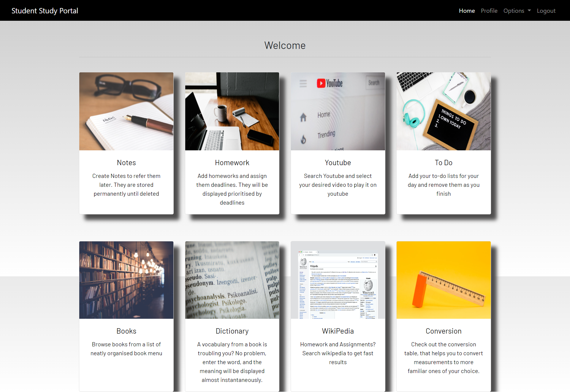The image size is (570, 392).
Task: Open the Profile nav link
Action: [489, 11]
